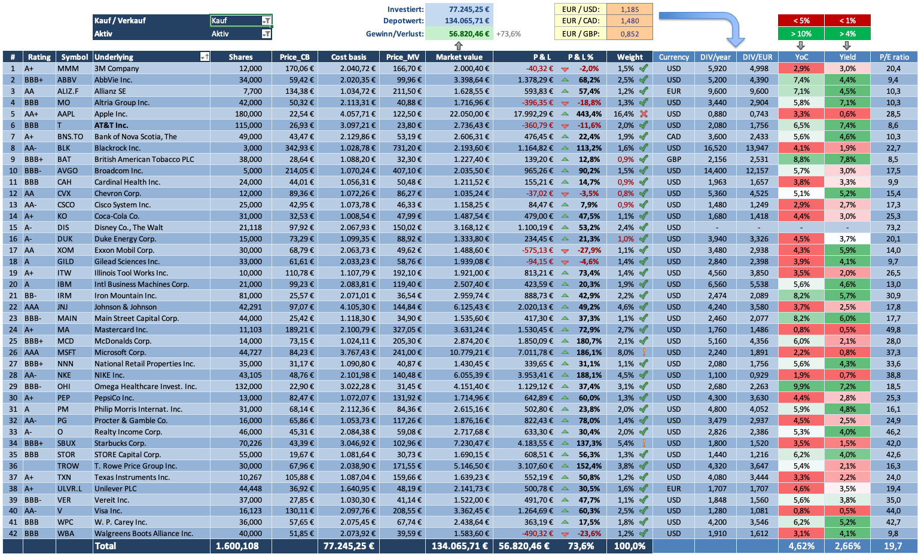
Task: Click the red down arrow in Altria row
Action: tap(565, 103)
